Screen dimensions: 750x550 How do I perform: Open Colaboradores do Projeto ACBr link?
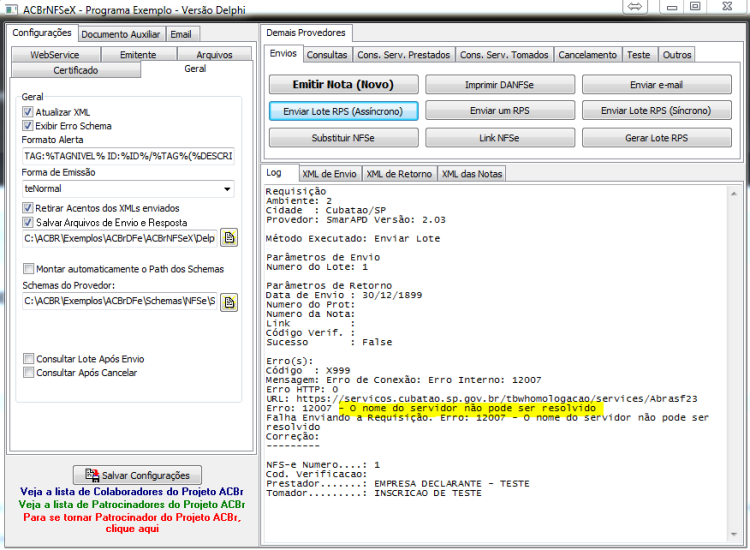click(131, 492)
